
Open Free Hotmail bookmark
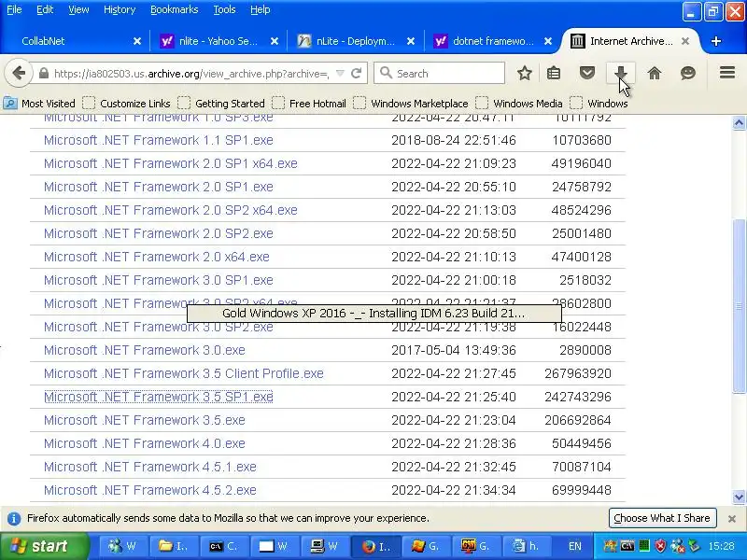pyautogui.click(x=309, y=104)
